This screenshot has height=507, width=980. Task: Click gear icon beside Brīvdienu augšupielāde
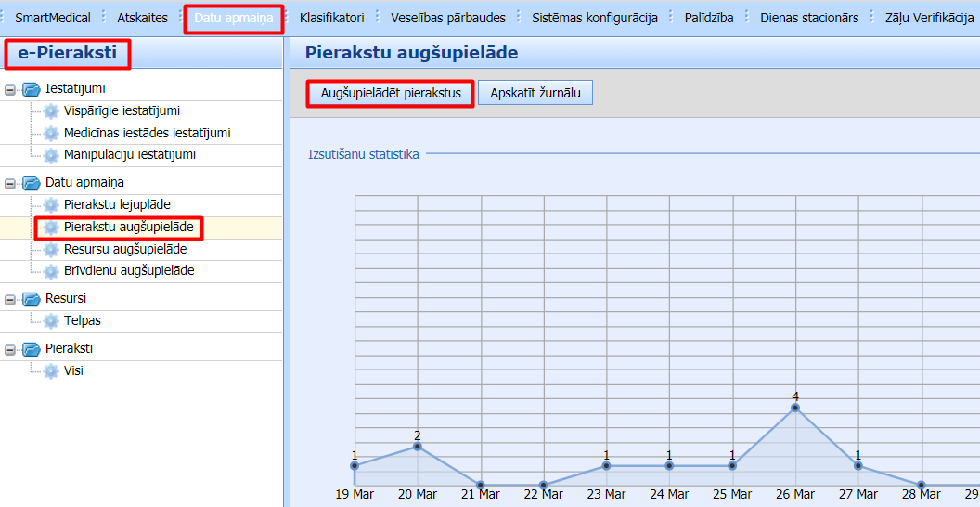51,271
